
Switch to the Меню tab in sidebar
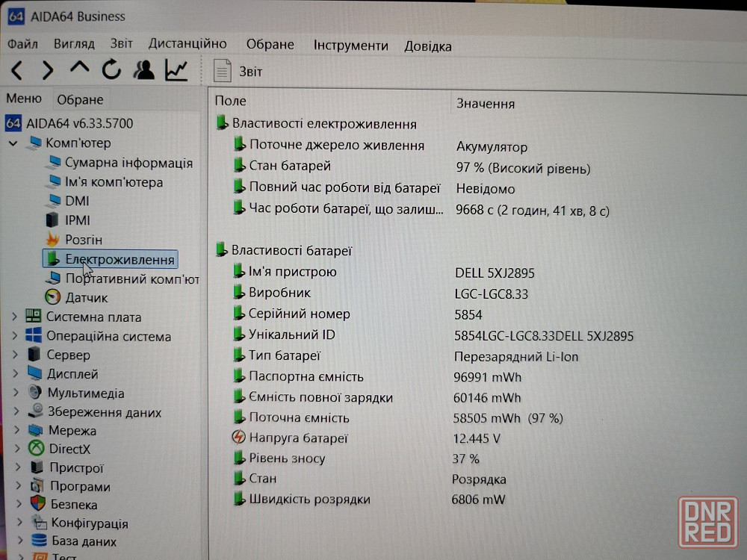(x=24, y=99)
